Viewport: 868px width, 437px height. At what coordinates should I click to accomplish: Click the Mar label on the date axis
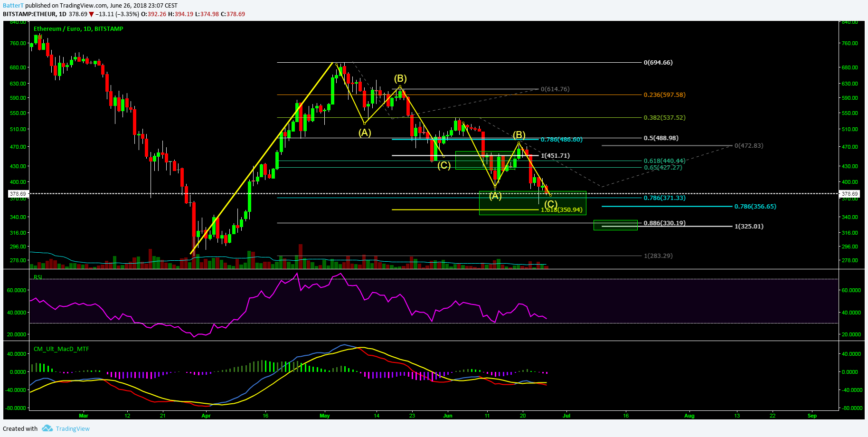[x=84, y=416]
